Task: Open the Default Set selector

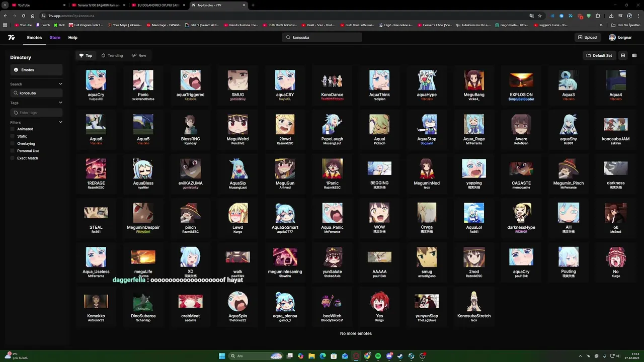Action: (x=599, y=56)
